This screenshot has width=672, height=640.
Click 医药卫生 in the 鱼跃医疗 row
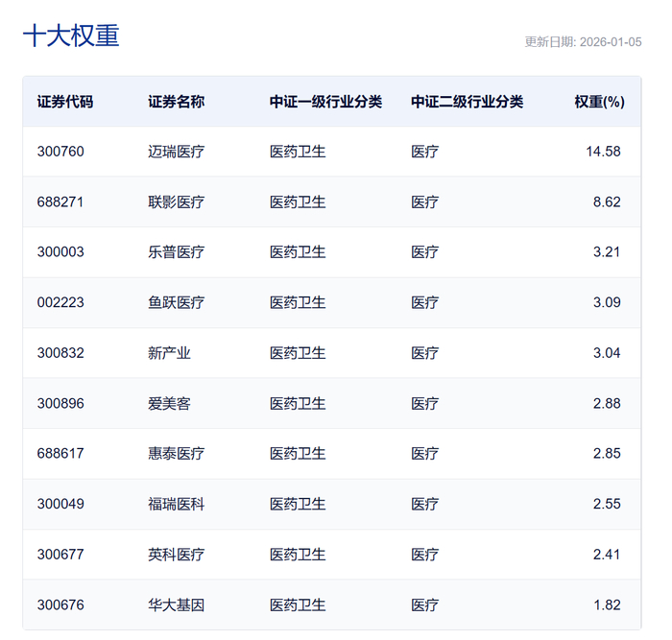[x=298, y=302]
